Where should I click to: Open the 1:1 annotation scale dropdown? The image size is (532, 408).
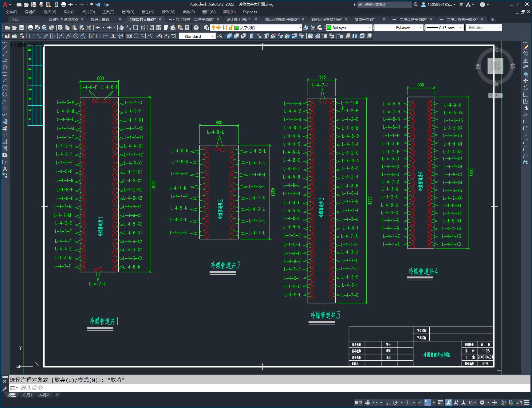(472, 402)
